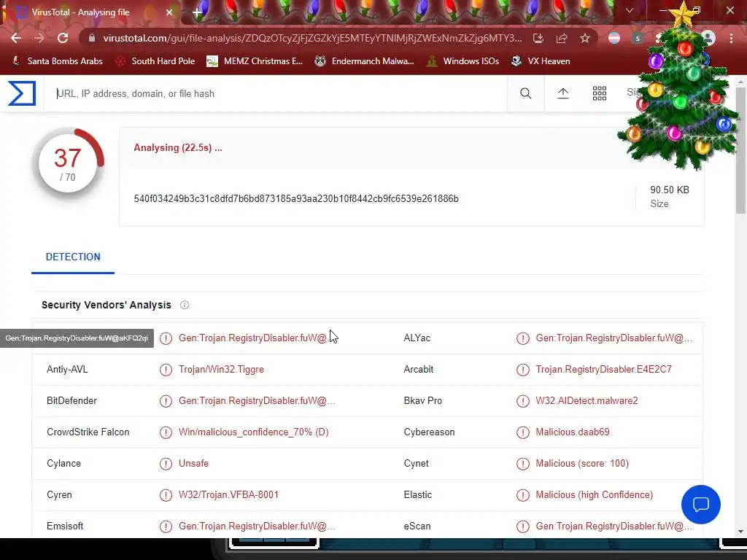Click the file hash 540f034249b3c31c... text
Viewport: 747px width, 560px height.
(296, 198)
